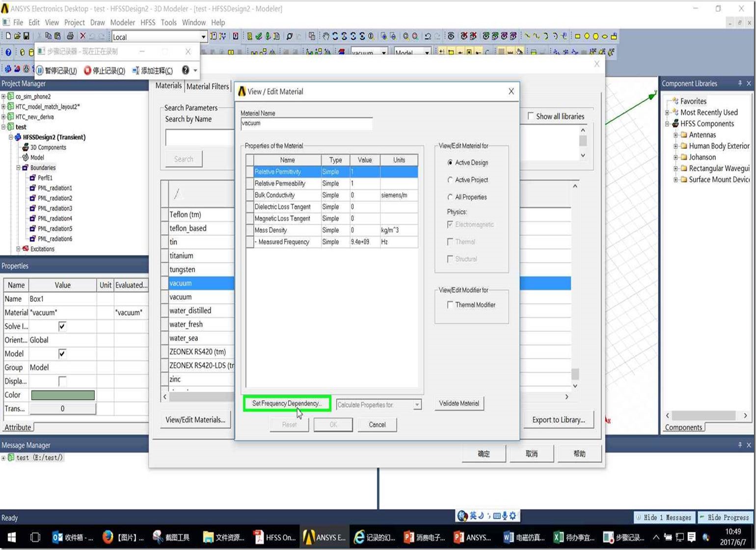Viewport: 756px width, 550px height.
Task: Click the Save diskette icon
Action: [x=26, y=36]
